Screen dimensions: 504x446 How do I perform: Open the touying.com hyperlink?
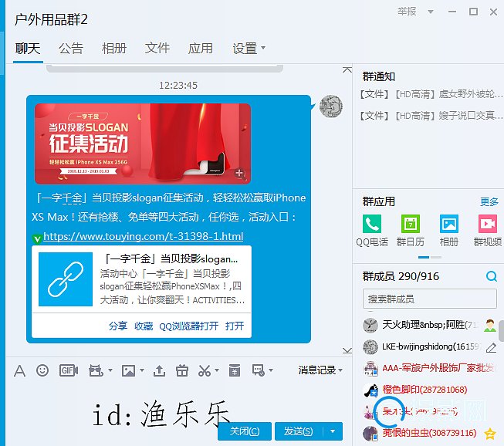[143, 236]
